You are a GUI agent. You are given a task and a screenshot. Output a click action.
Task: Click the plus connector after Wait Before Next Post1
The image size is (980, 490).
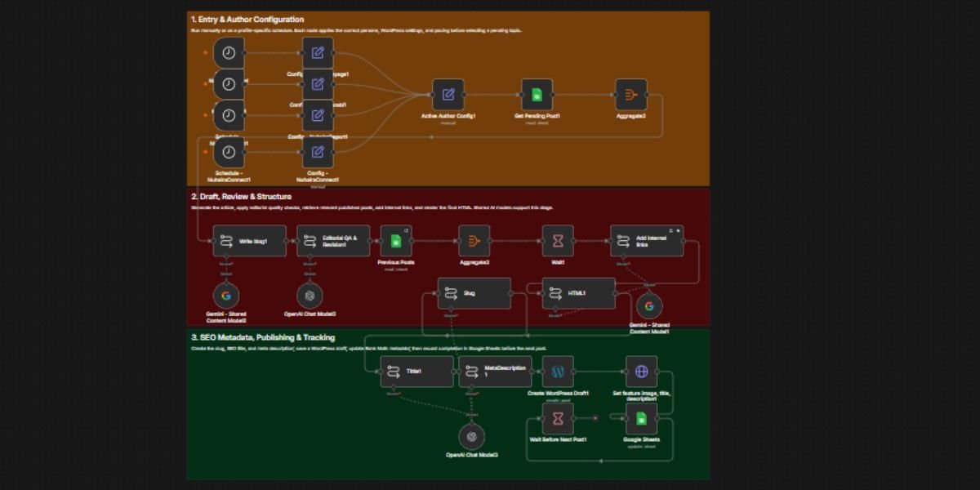[595, 418]
